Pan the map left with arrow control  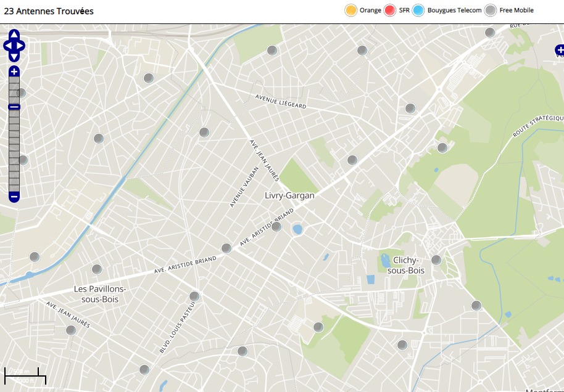point(7,46)
